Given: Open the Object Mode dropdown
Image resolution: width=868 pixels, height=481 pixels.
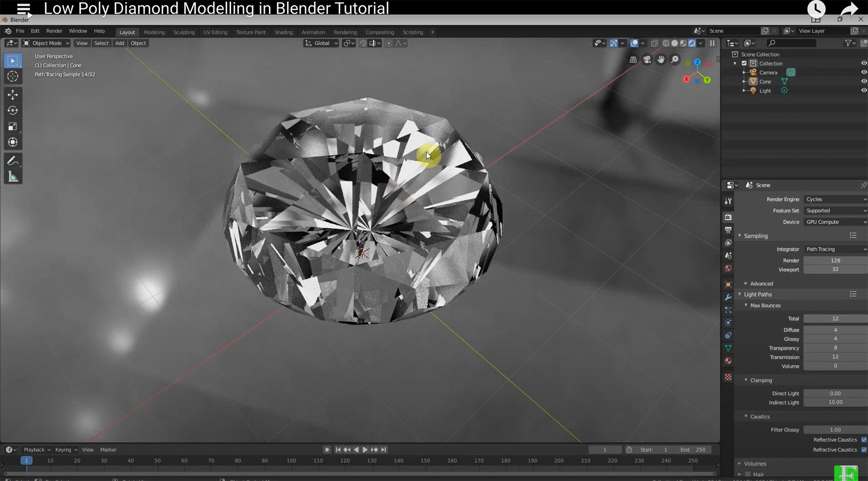Looking at the screenshot, I should pyautogui.click(x=46, y=43).
